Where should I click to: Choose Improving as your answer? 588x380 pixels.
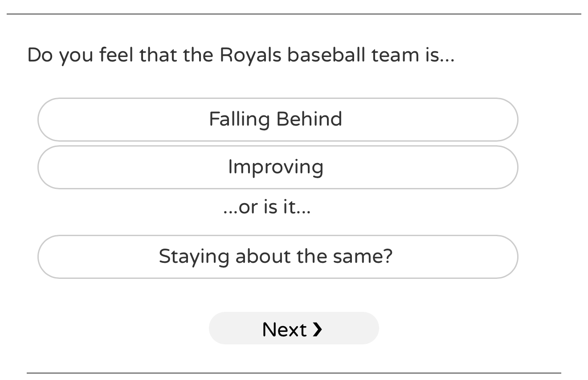(x=278, y=168)
